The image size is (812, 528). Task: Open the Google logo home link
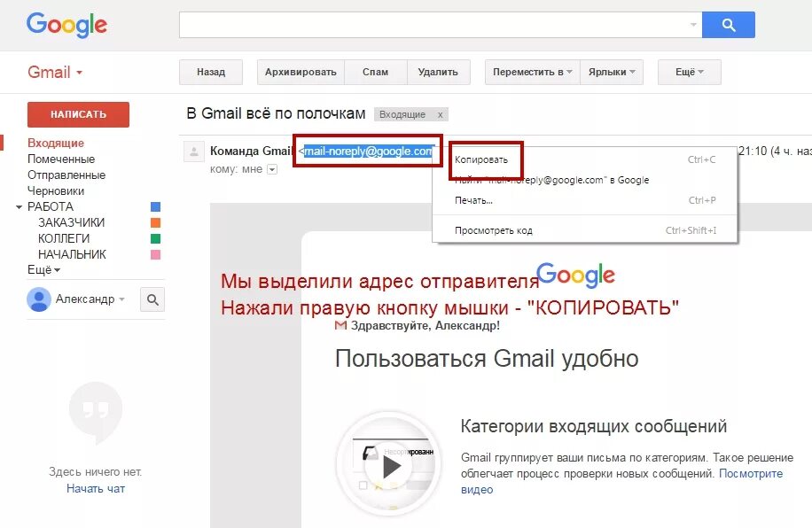click(66, 25)
